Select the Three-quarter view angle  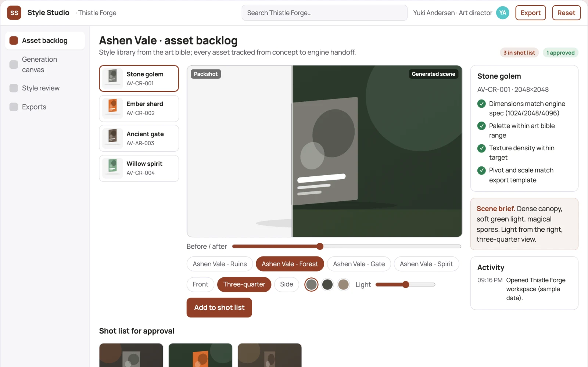pyautogui.click(x=244, y=284)
